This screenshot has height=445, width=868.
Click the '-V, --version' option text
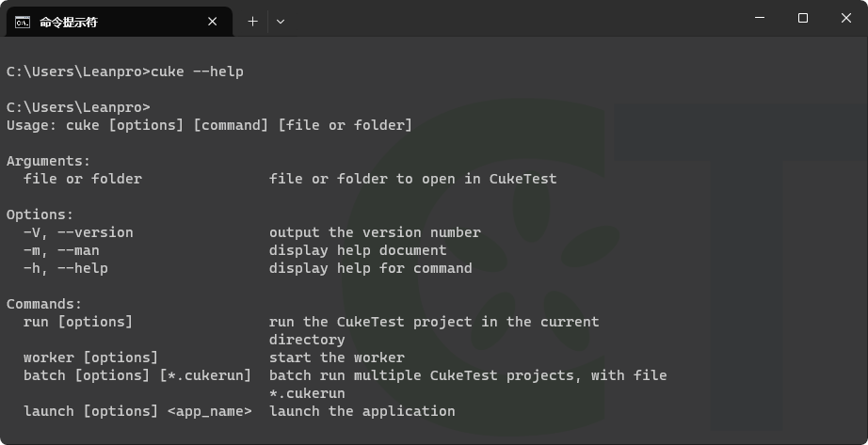[78, 232]
